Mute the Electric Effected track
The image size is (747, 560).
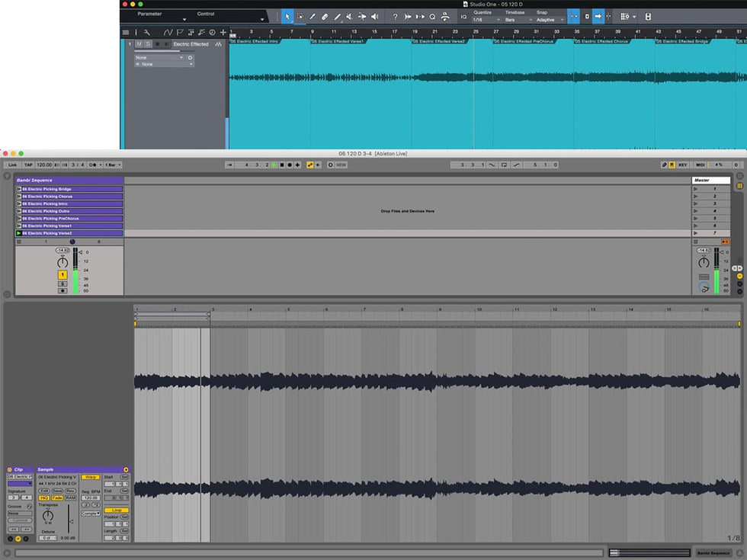[139, 44]
